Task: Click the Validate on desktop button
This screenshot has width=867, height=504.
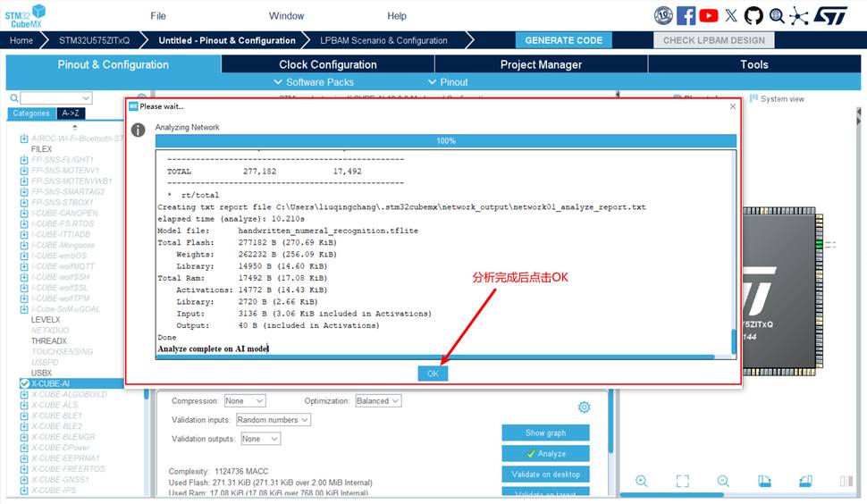Action: (x=546, y=475)
